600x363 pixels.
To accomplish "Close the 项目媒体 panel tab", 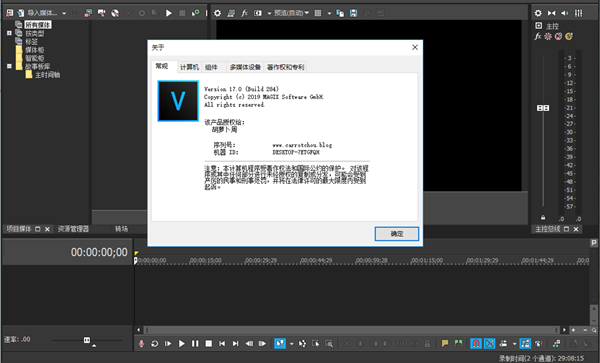I will tap(47, 229).
